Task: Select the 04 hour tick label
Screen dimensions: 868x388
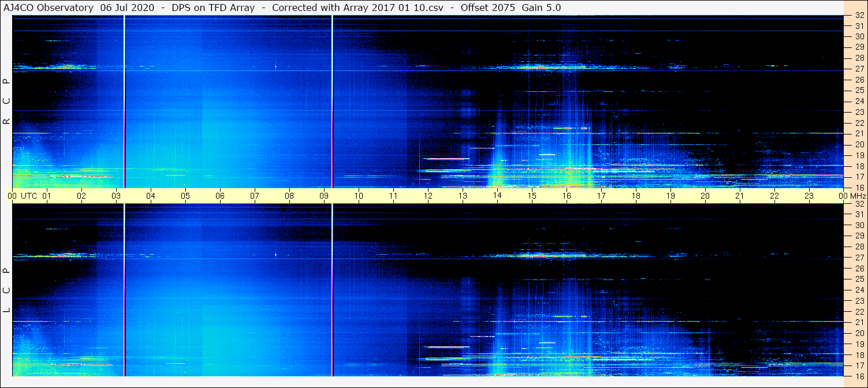Action: tap(151, 196)
